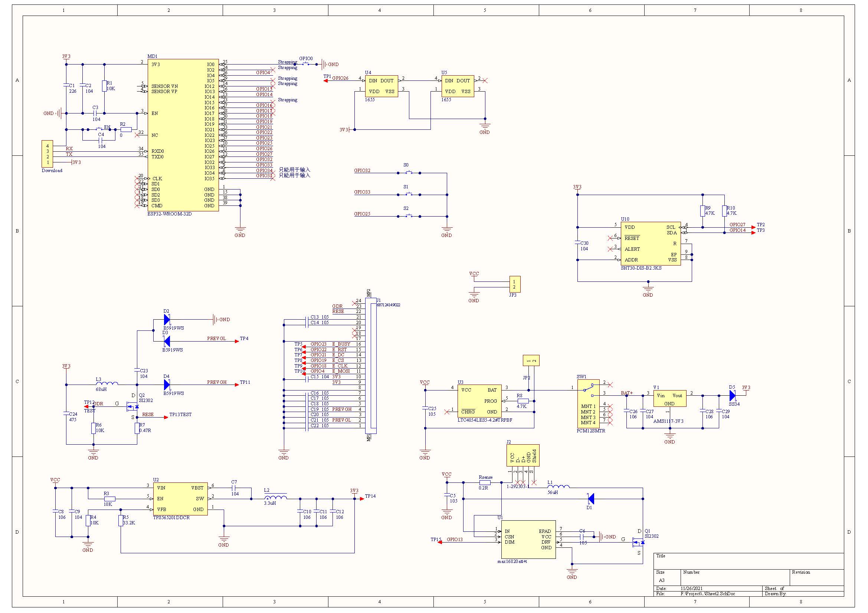
Task: Click the L3 68uH inductor
Action: click(x=107, y=383)
